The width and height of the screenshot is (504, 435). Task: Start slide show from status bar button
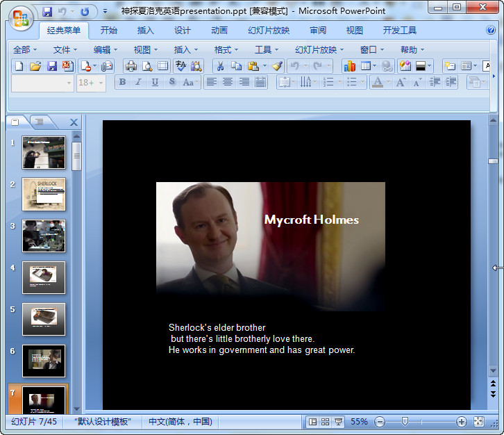338,422
